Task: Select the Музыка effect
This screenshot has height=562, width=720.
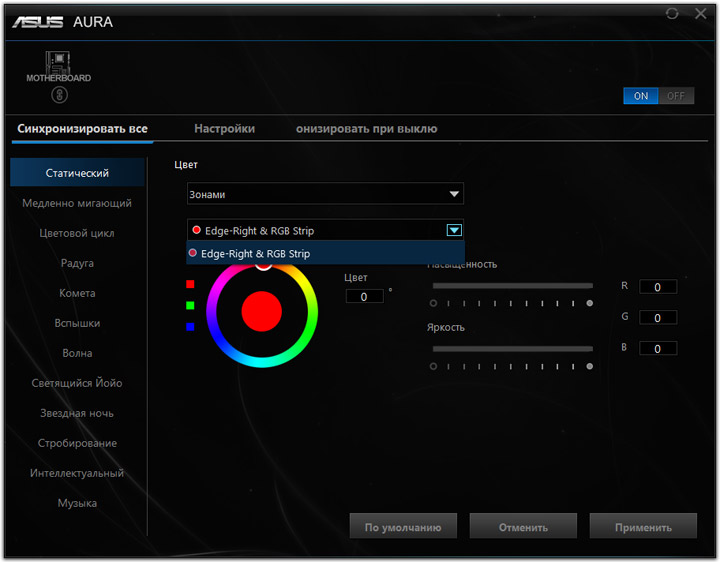Action: pyautogui.click(x=77, y=503)
